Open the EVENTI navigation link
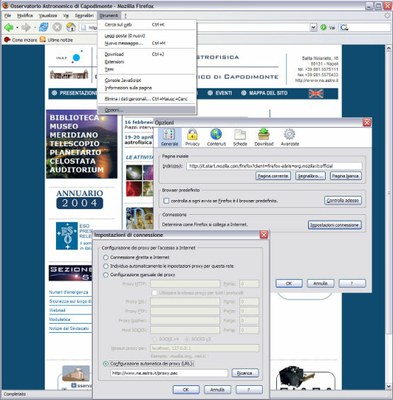The image size is (393, 400). coord(220,93)
